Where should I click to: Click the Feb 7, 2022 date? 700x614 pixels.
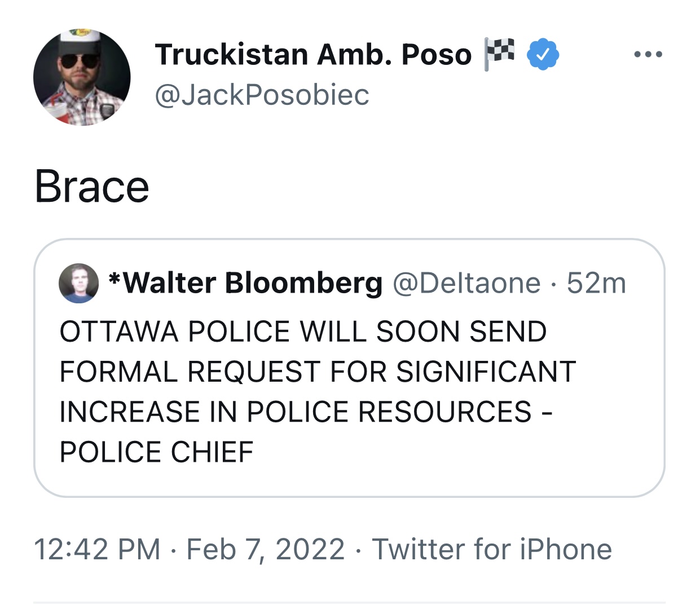(x=265, y=549)
